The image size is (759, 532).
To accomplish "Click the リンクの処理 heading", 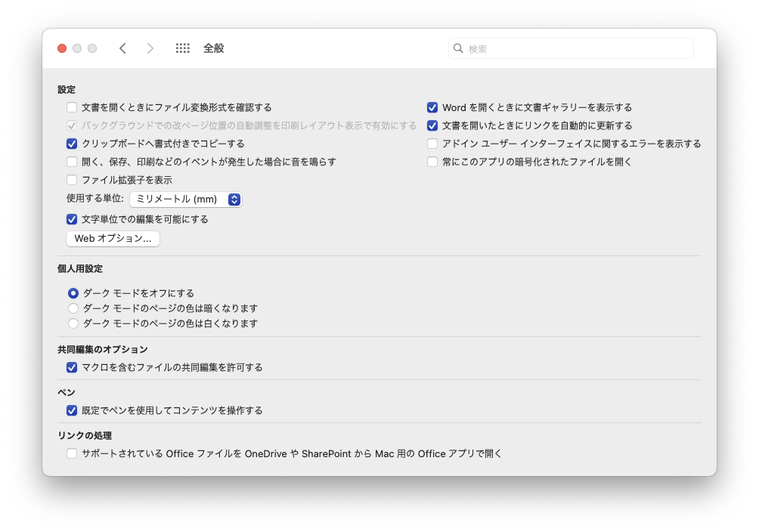I will (x=85, y=436).
